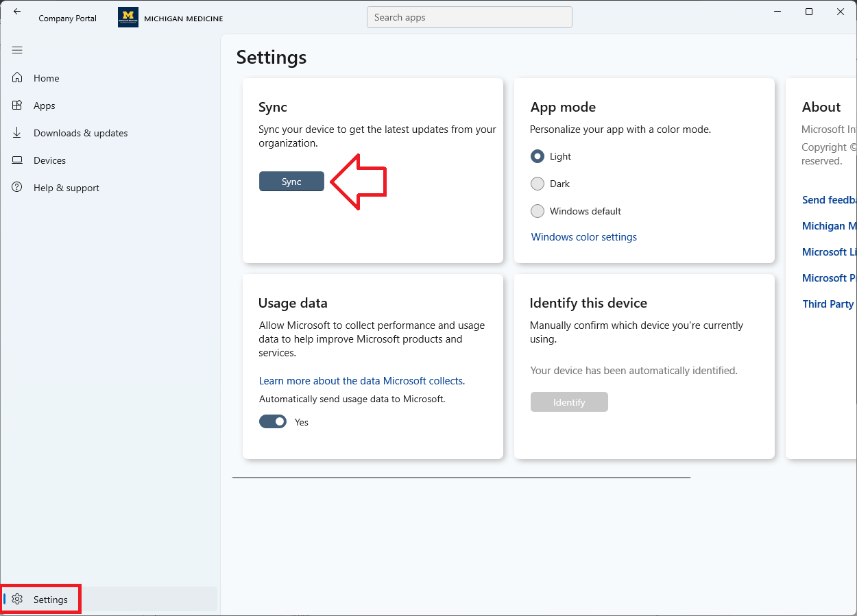Click the Michigan Medicine logo
The image size is (857, 616).
coord(128,18)
